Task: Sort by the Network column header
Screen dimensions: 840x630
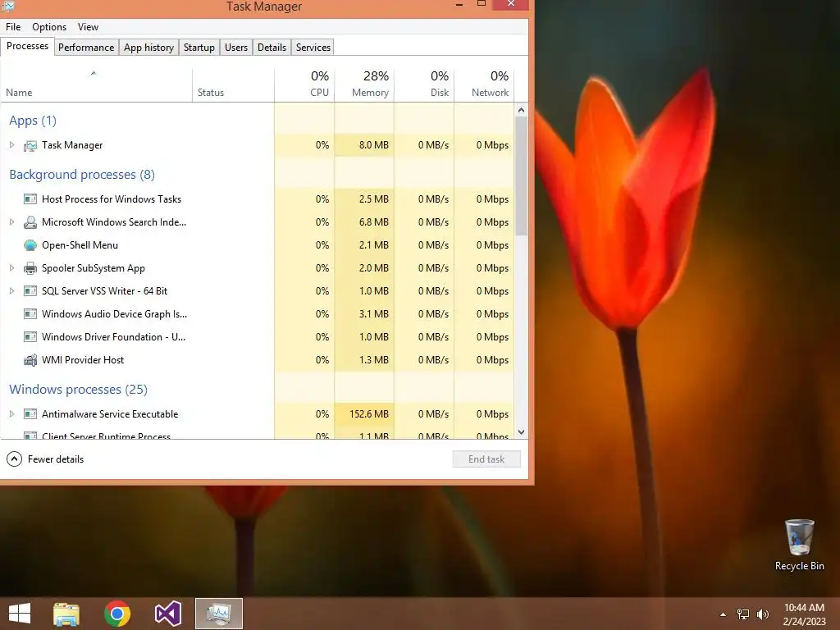Action: coord(484,85)
